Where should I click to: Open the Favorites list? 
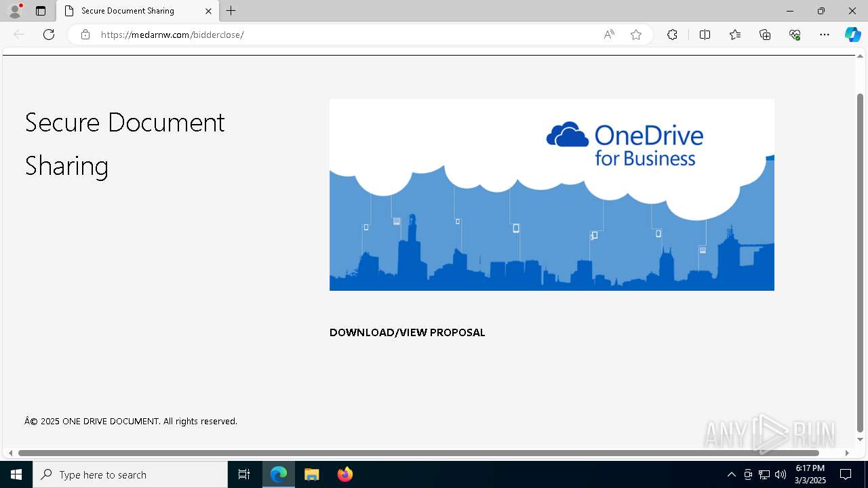coord(735,35)
